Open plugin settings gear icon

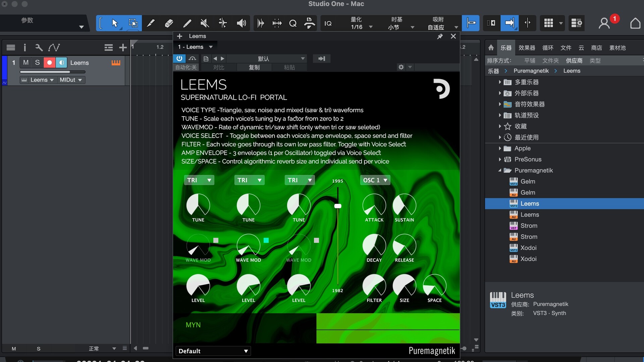tap(401, 67)
